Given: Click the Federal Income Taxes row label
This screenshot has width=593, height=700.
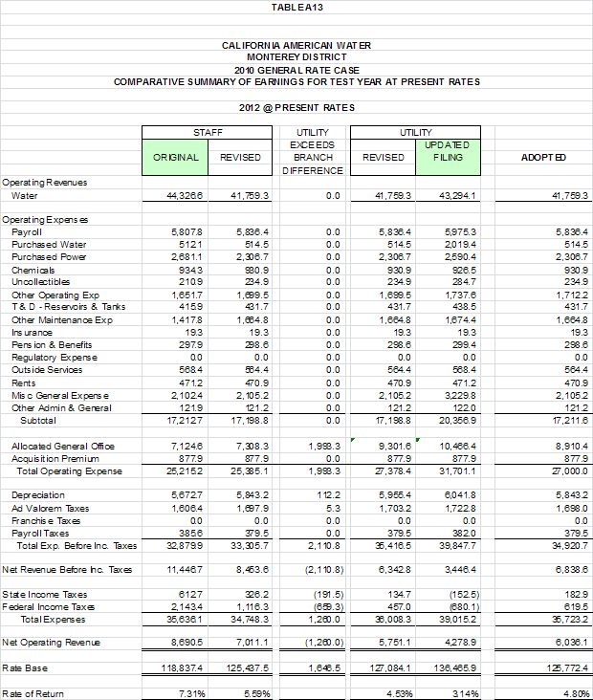Looking at the screenshot, I should pyautogui.click(x=49, y=607).
